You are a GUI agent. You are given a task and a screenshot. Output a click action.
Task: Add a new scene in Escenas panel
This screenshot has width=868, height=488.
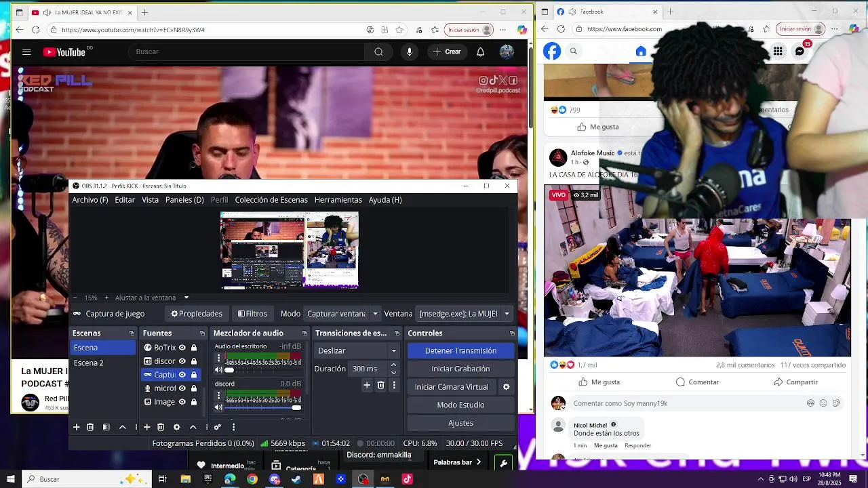click(77, 427)
